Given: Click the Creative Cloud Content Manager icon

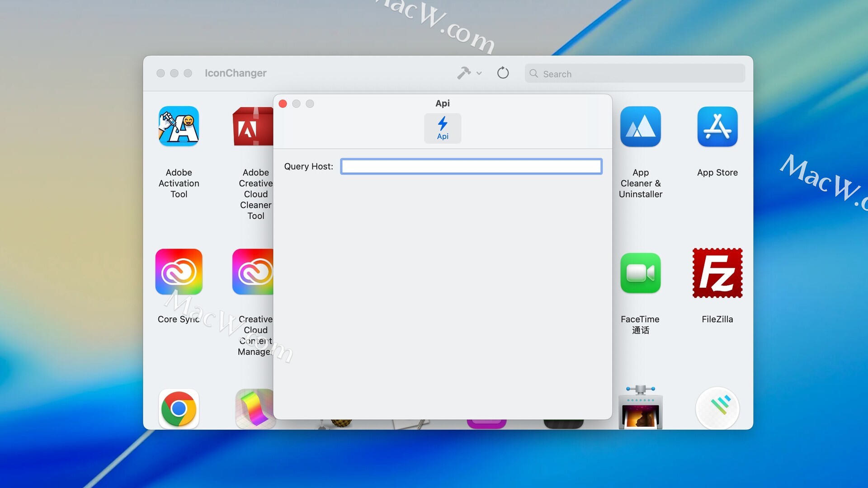Looking at the screenshot, I should click(252, 272).
